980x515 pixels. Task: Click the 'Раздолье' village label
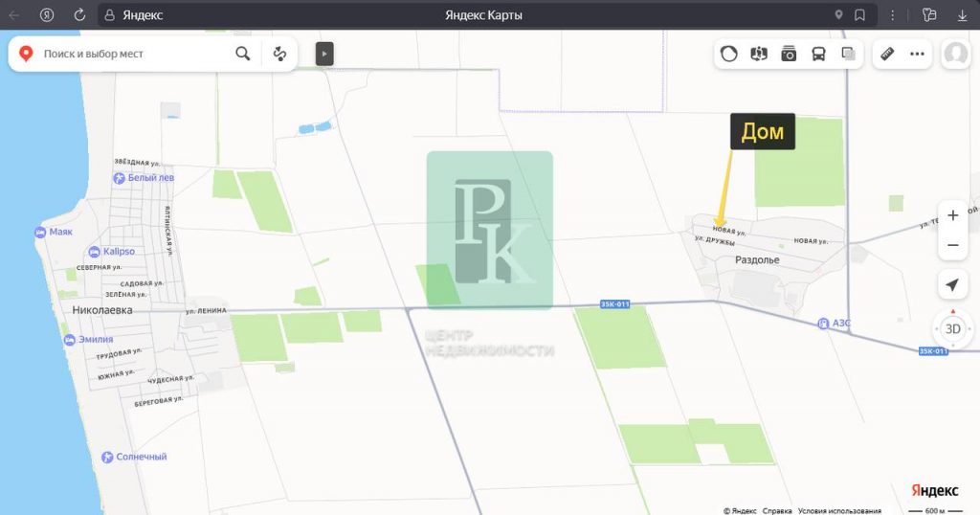pyautogui.click(x=757, y=260)
